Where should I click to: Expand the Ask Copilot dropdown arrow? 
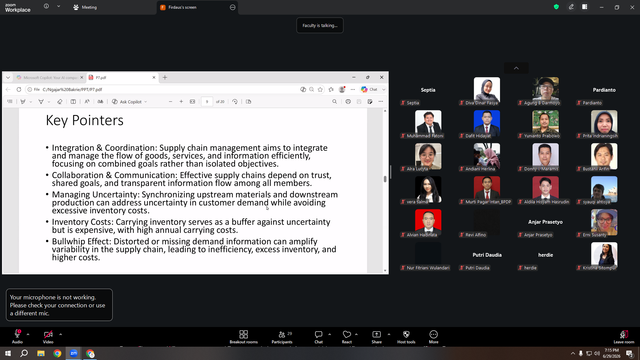(x=146, y=102)
